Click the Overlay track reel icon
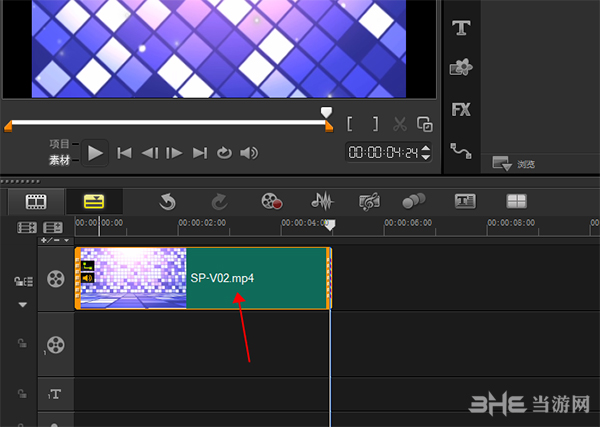 point(56,345)
